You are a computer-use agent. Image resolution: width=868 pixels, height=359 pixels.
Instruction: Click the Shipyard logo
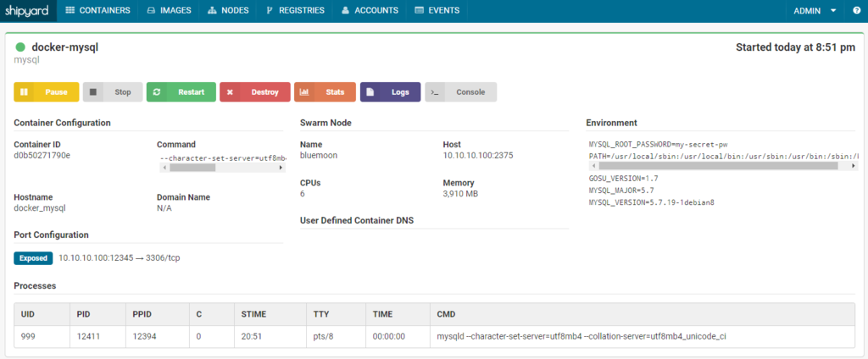pos(28,10)
